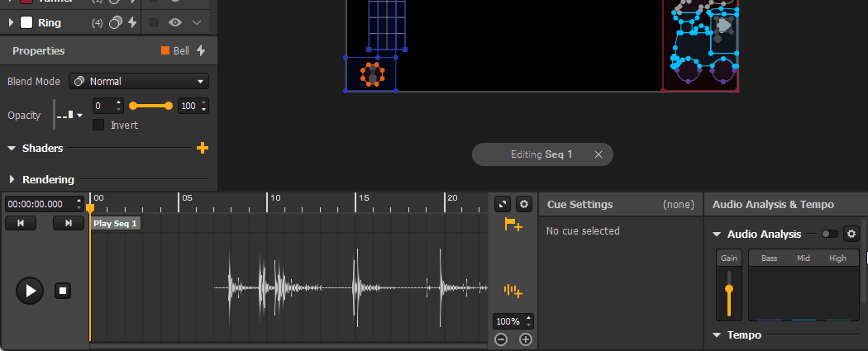The image size is (868, 351).
Task: Add a cue with the flag plus icon
Action: point(513,225)
